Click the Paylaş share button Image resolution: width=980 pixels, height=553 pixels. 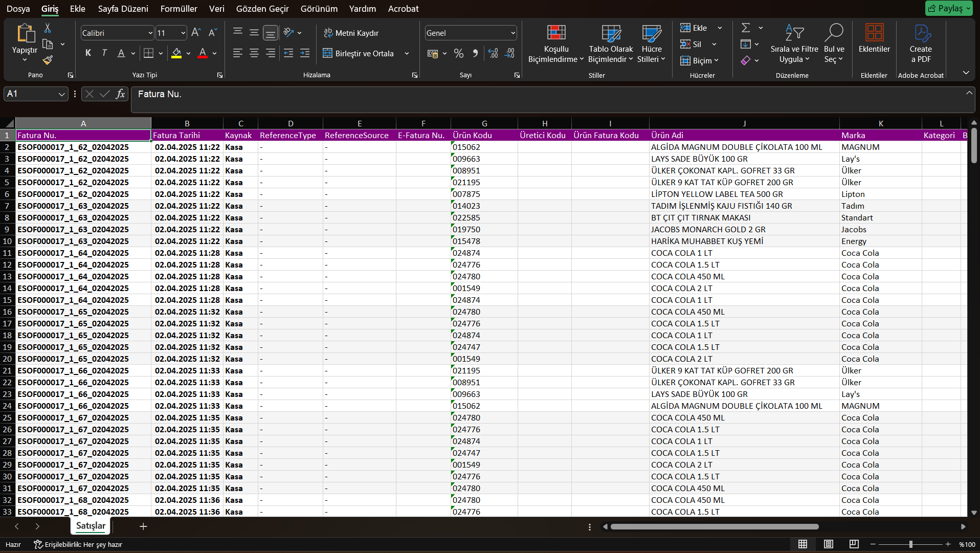[x=948, y=8]
